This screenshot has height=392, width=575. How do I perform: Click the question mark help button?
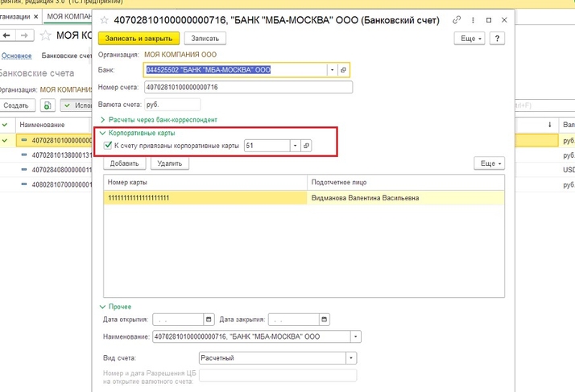pyautogui.click(x=498, y=38)
